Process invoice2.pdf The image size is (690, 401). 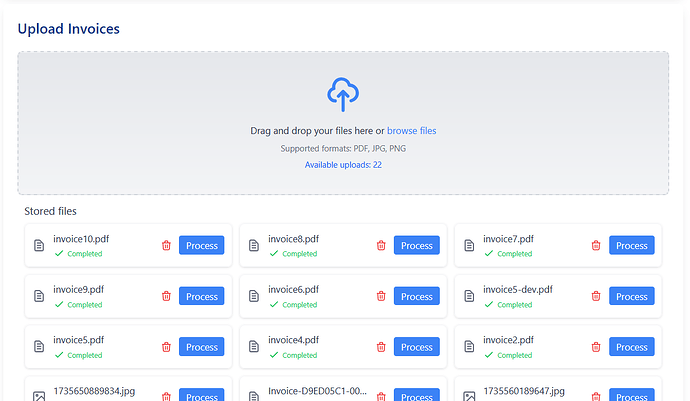click(x=631, y=347)
